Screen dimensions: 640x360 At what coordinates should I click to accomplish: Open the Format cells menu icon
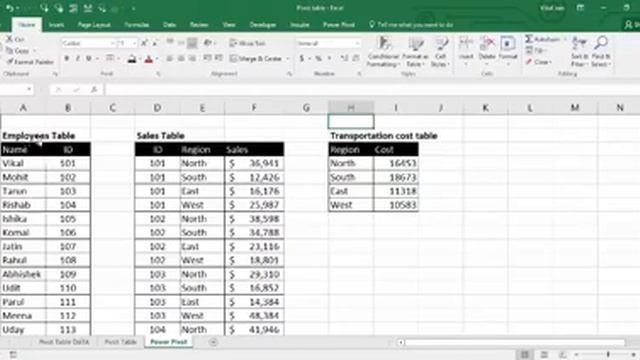[x=507, y=44]
